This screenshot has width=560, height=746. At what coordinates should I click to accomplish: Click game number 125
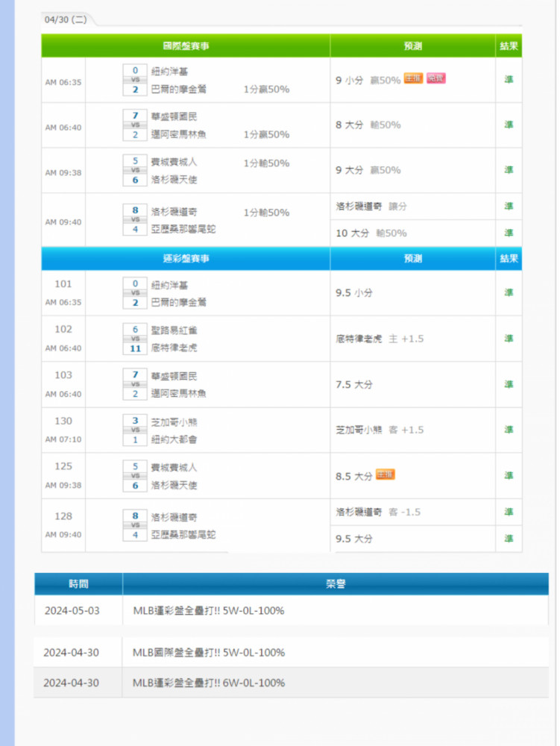click(x=63, y=466)
